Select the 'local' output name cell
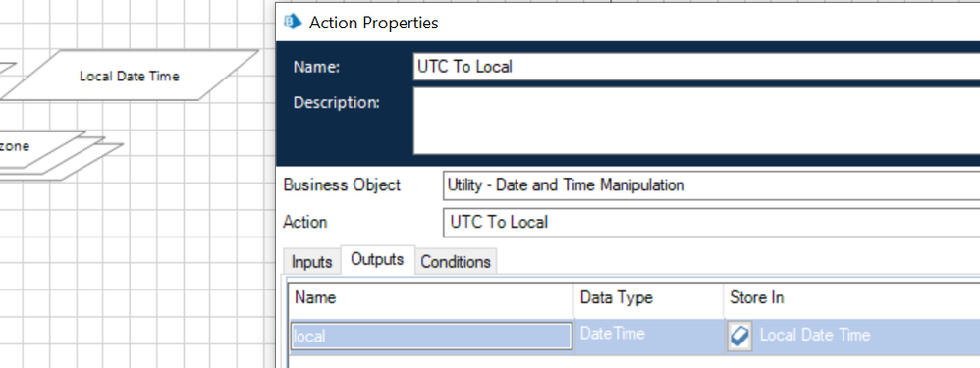The width and height of the screenshot is (980, 368). [x=431, y=337]
